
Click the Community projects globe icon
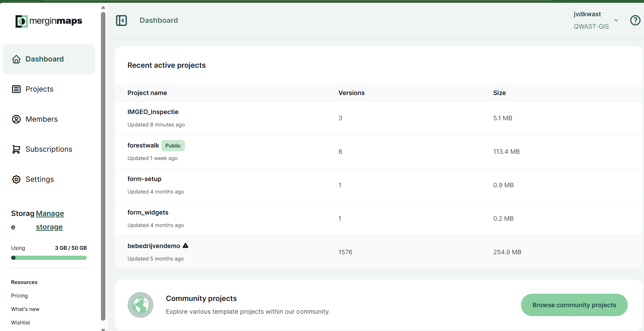click(x=140, y=305)
